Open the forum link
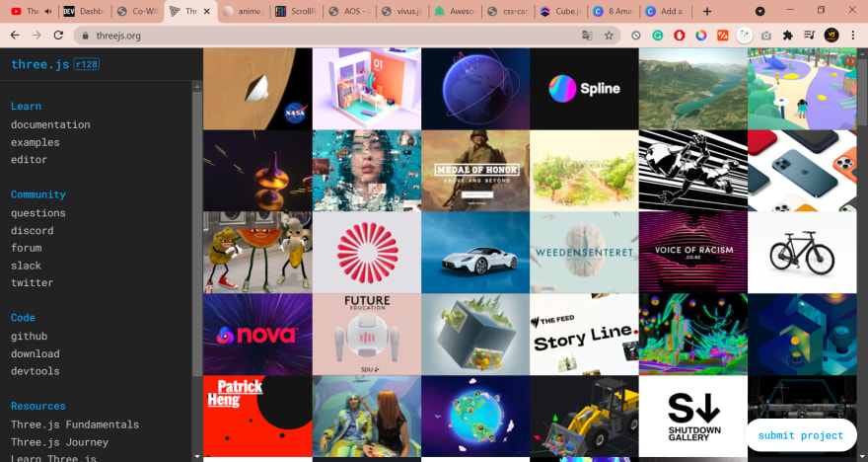 coord(26,248)
